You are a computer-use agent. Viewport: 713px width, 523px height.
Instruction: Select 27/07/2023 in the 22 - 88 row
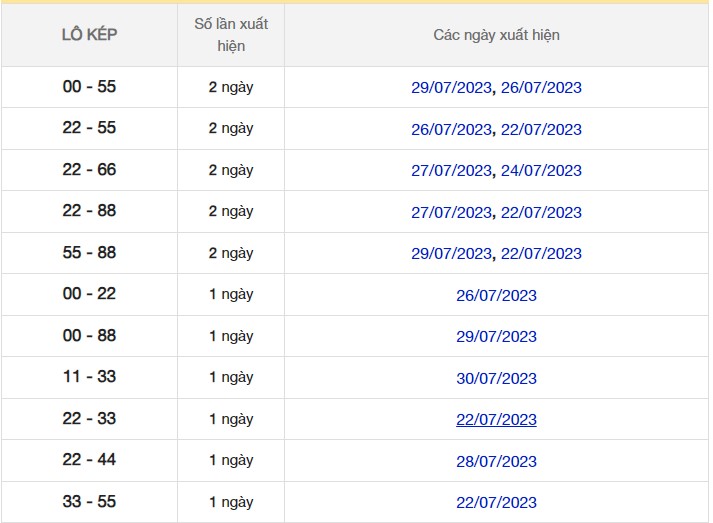click(451, 212)
